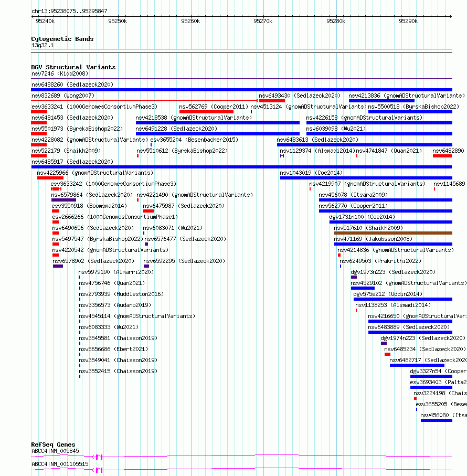
Task: Open nsv5510612 (ByrskaBishop2022) variant
Action: pos(182,151)
